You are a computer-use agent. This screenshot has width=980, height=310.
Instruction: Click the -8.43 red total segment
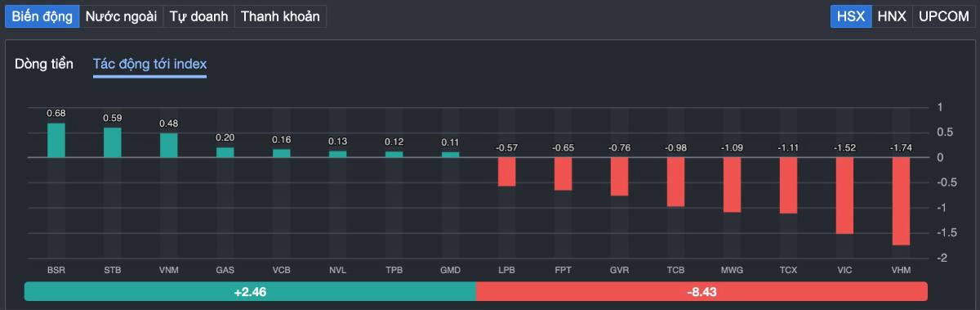(702, 291)
